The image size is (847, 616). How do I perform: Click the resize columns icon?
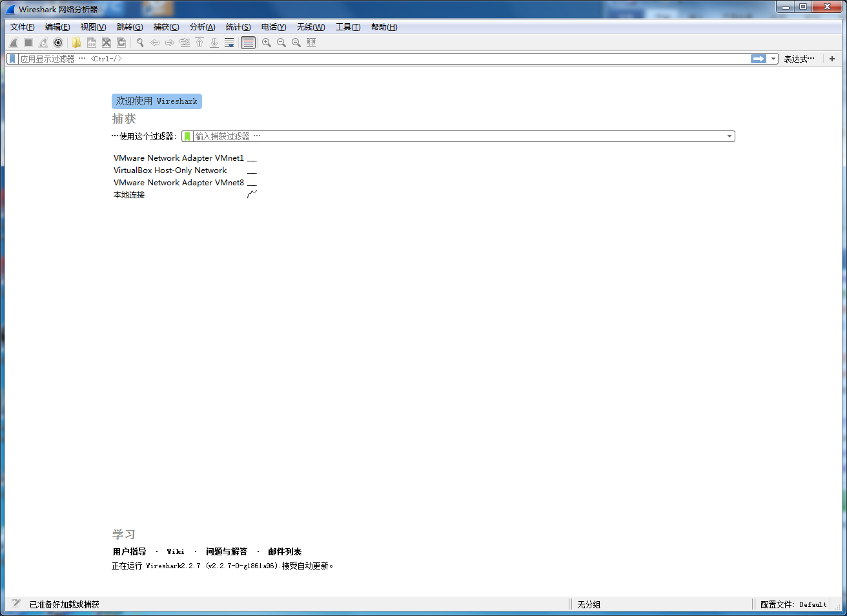[311, 43]
